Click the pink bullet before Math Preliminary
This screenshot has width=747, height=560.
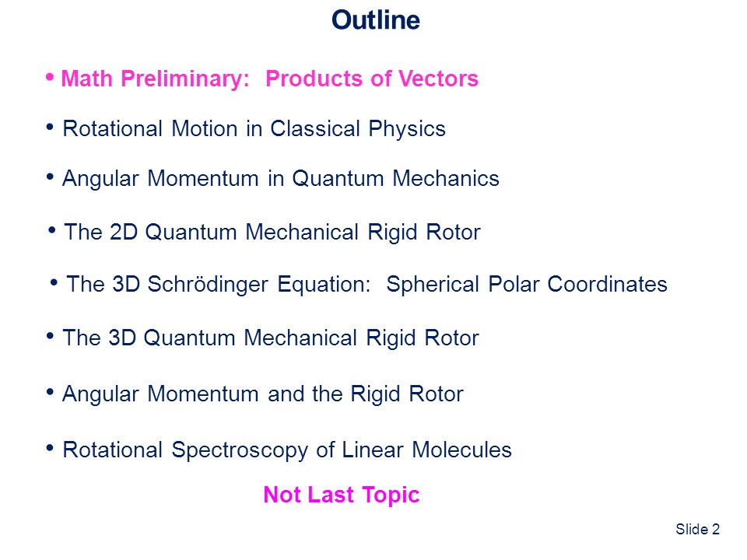50,77
